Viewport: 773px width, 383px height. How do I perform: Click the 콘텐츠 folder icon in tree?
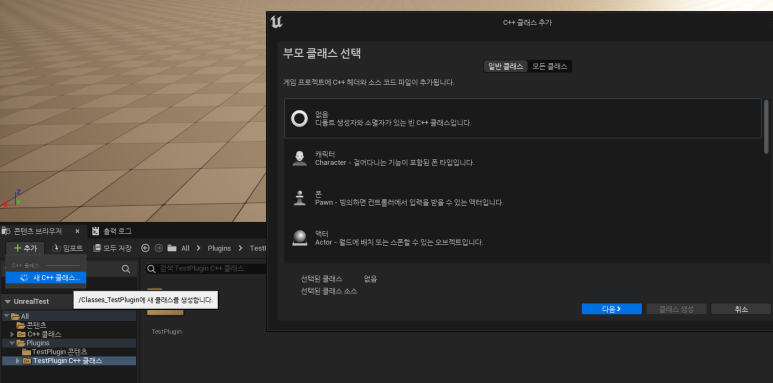21,325
